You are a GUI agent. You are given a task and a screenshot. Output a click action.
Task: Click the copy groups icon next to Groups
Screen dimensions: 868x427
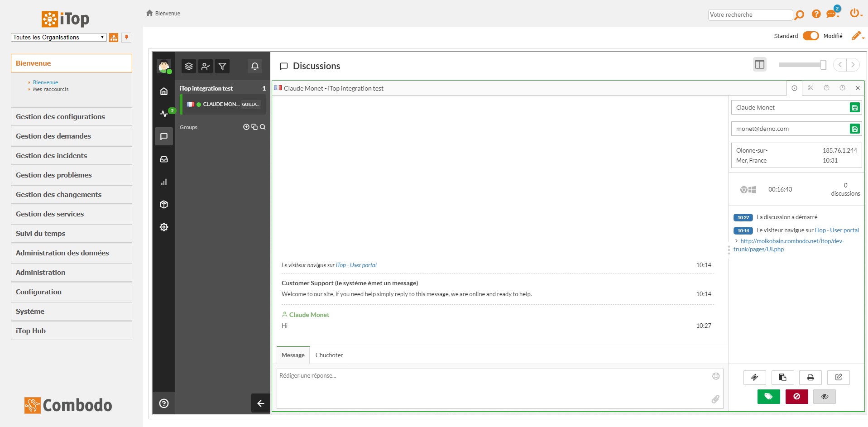254,127
